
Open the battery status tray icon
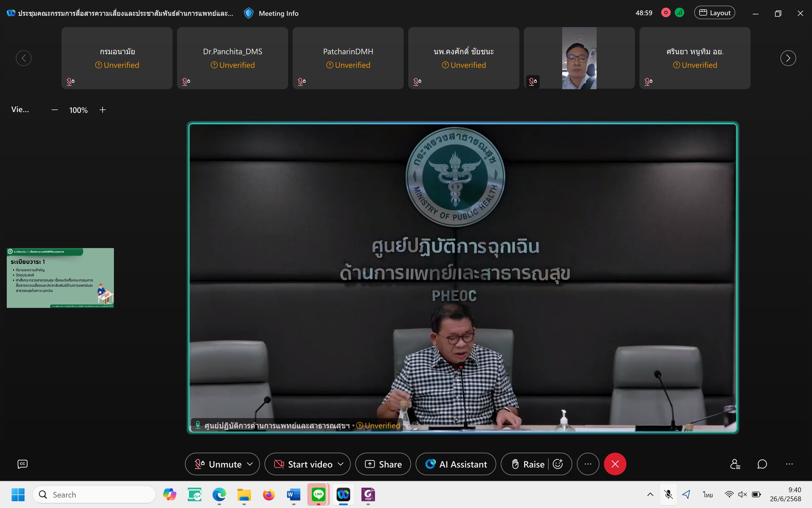(x=756, y=494)
